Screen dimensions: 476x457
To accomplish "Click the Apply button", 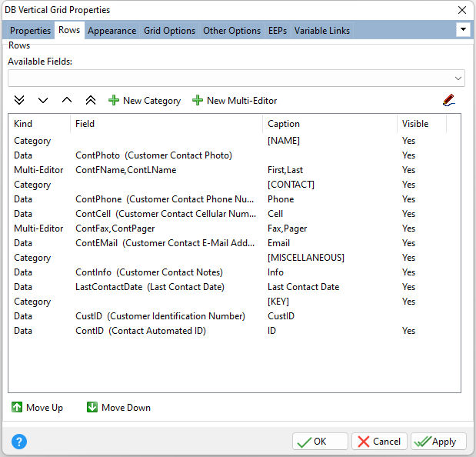I will pyautogui.click(x=438, y=441).
